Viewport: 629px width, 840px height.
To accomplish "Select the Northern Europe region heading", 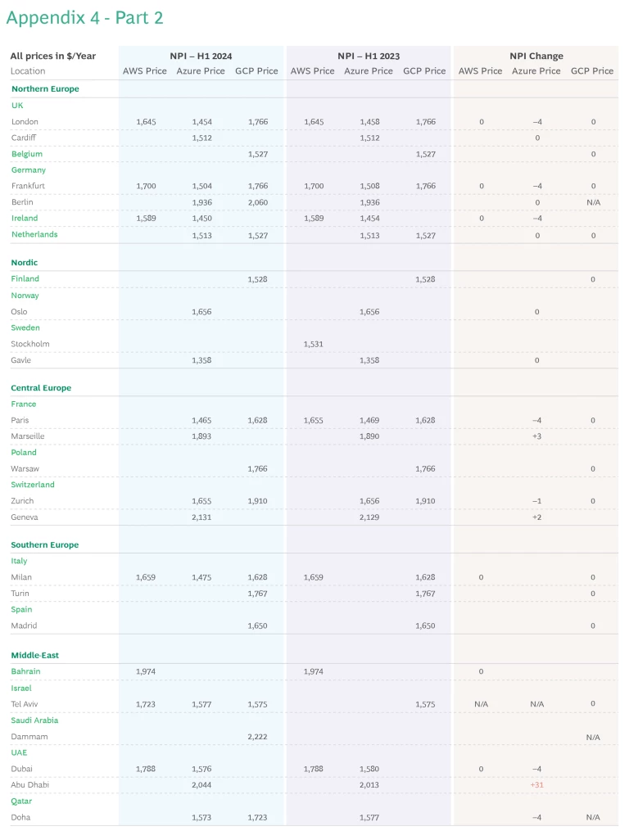I will pos(45,88).
